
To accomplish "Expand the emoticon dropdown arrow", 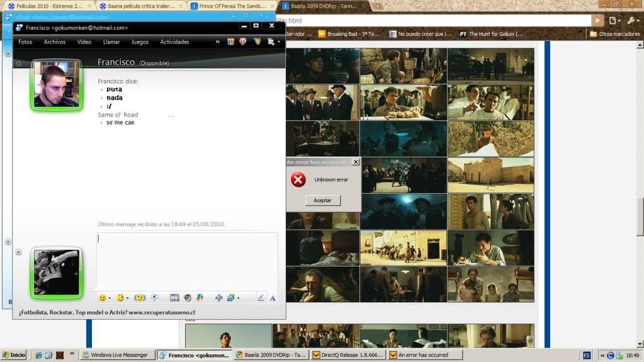I will coord(110,298).
